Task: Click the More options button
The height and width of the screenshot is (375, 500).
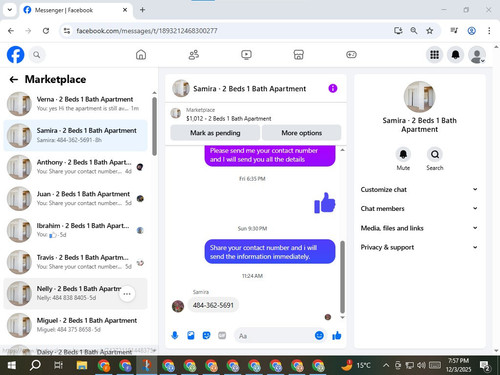Action: 301,133
